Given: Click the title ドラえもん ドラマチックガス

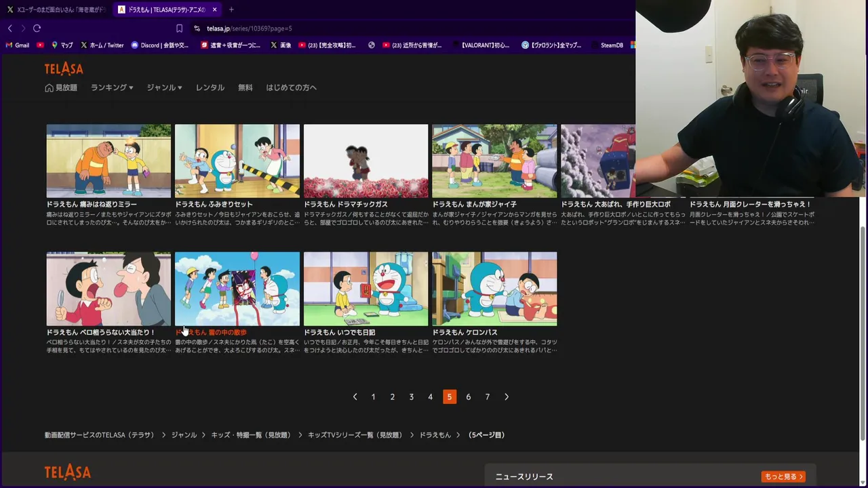Looking at the screenshot, I should (x=346, y=204).
